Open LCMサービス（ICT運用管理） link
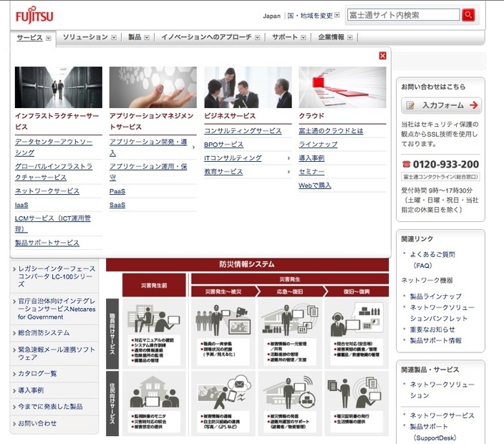The image size is (504, 444). 53,223
